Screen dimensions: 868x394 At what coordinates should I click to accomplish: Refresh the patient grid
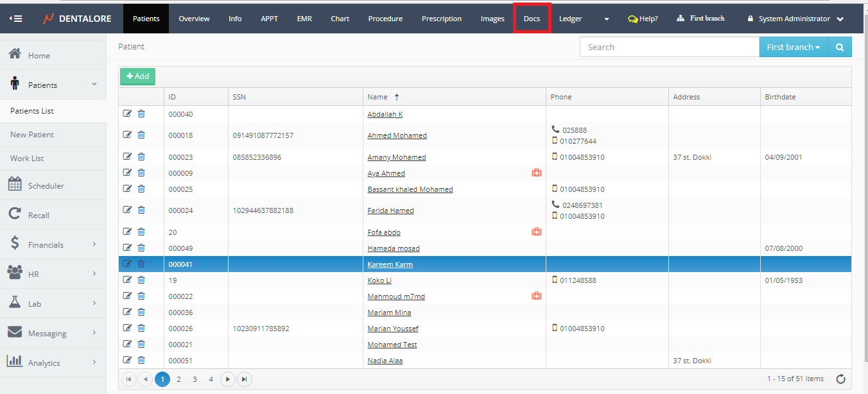pyautogui.click(x=840, y=379)
